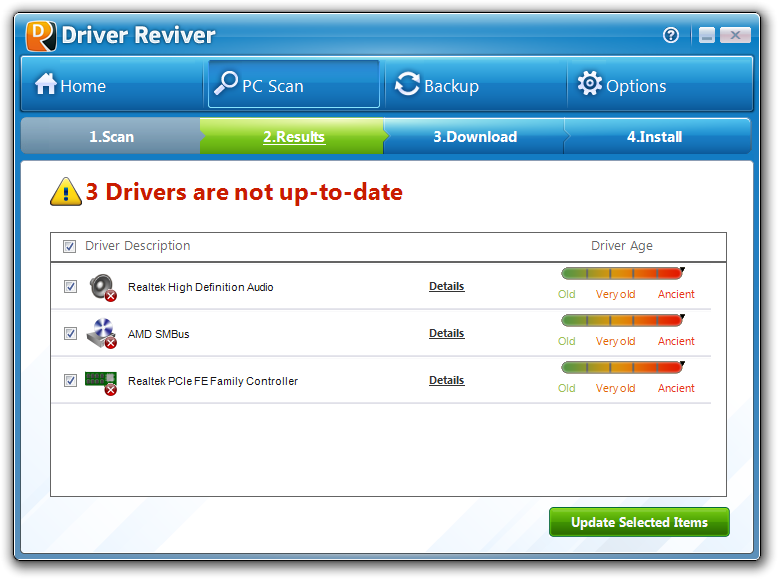778x580 pixels.
Task: Uncheck Realtek PCIe FE Family Controller checkbox
Action: click(x=70, y=381)
